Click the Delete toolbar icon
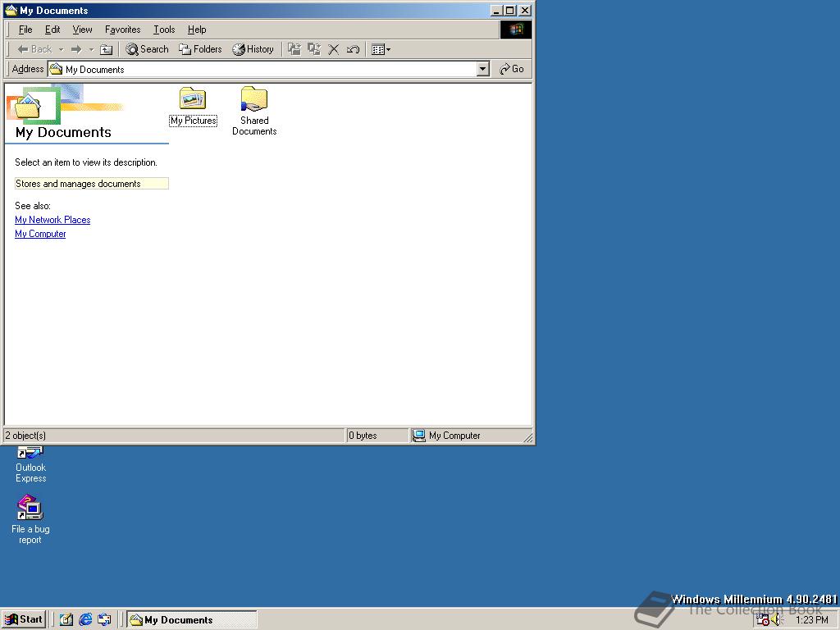This screenshot has width=840, height=630. click(x=333, y=49)
